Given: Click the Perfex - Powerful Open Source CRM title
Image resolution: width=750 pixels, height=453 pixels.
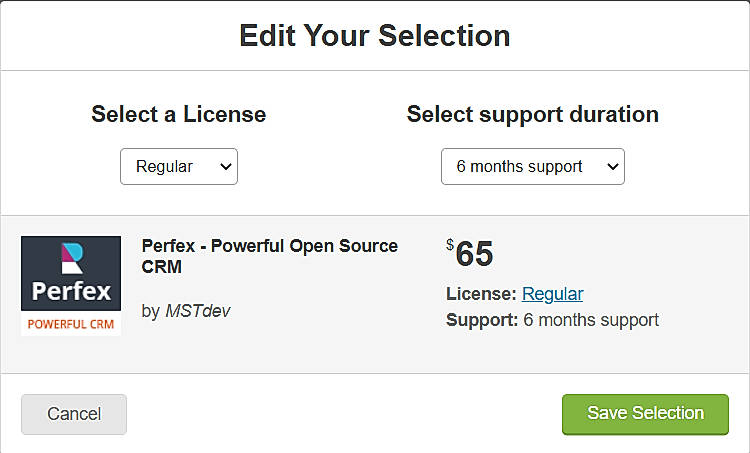Looking at the screenshot, I should 269,256.
